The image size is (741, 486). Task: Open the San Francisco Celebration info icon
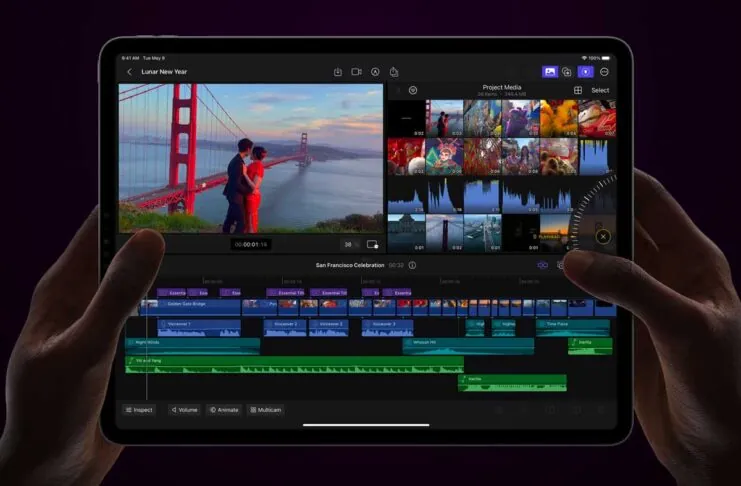point(412,265)
